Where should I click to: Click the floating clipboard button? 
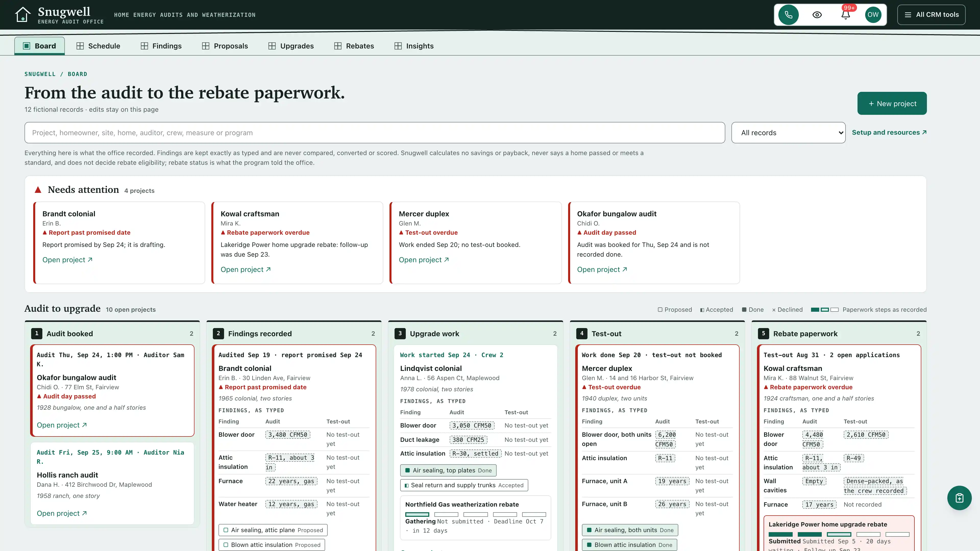click(x=959, y=498)
